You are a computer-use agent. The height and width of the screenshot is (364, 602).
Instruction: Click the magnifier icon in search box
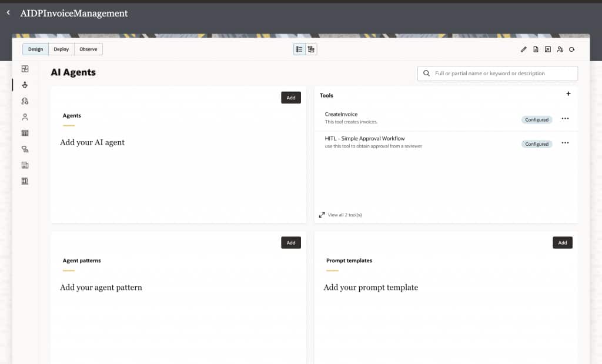click(x=426, y=74)
